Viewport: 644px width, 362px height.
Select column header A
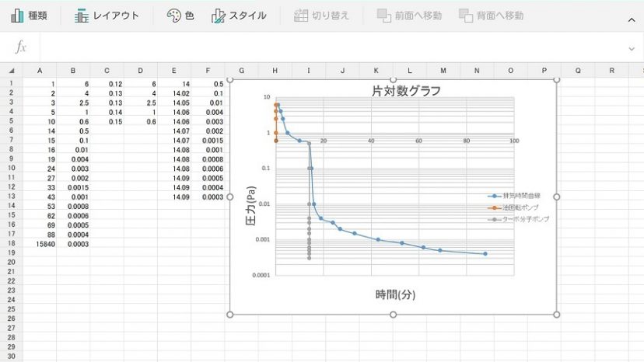pos(39,71)
